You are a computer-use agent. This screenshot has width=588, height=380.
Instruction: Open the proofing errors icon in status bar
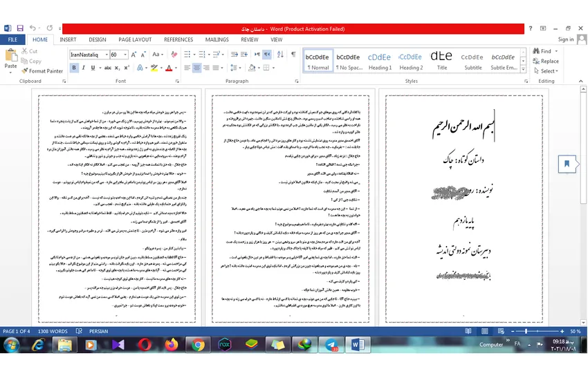(x=79, y=331)
